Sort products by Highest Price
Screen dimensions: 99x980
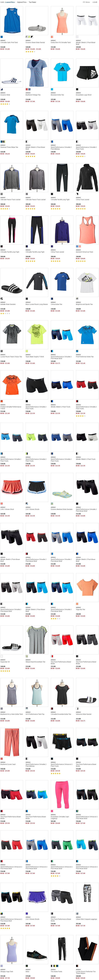click(x=22, y=2)
